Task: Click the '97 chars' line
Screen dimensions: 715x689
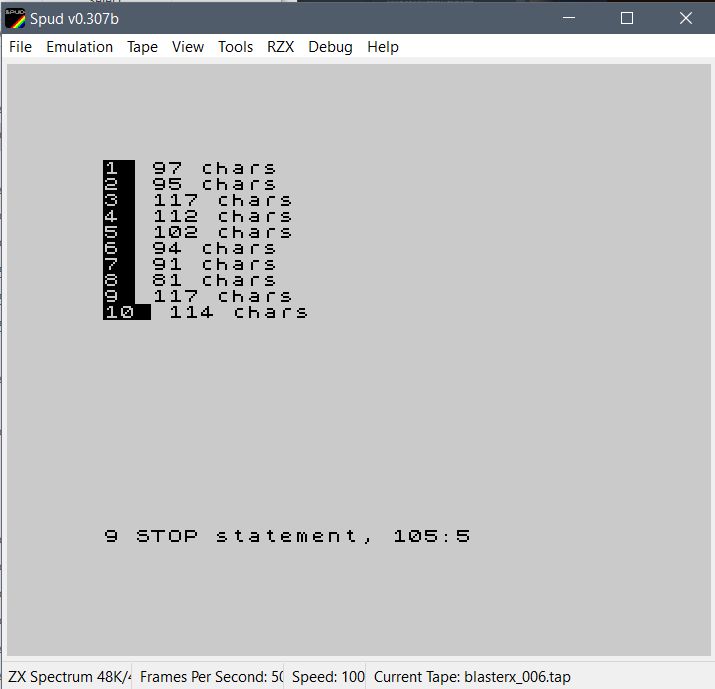Action: 214,168
